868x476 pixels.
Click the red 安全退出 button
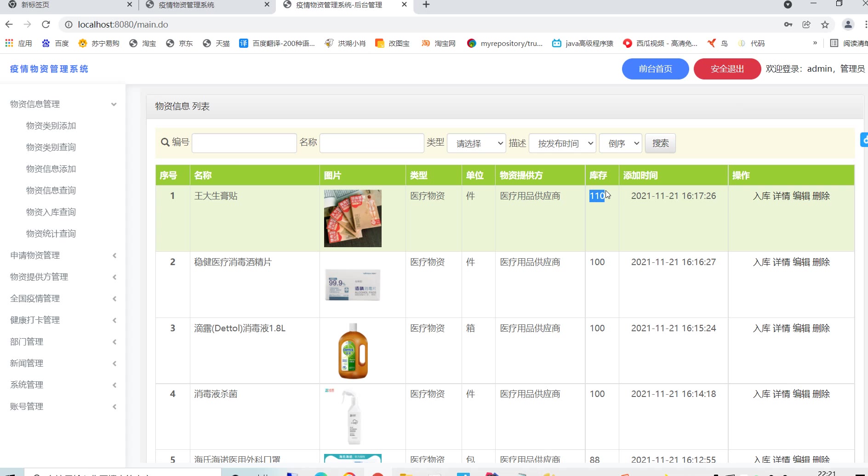click(x=727, y=69)
